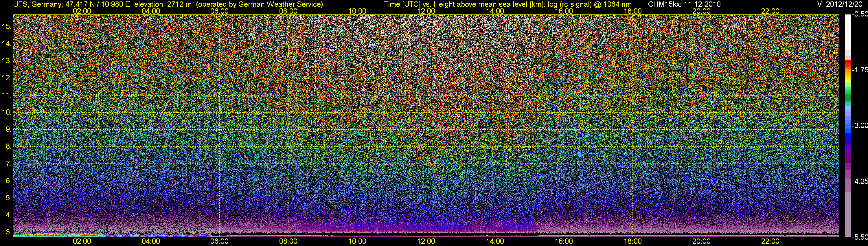Click the '12:00' label on the top time axis

(426, 11)
